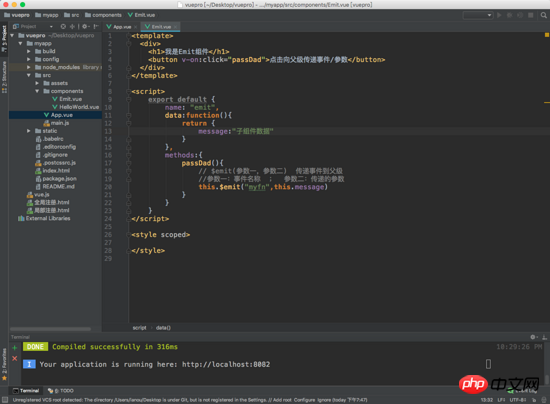The width and height of the screenshot is (550, 404).
Task: Click the cursor position 13:32 indicator
Action: 487,400
